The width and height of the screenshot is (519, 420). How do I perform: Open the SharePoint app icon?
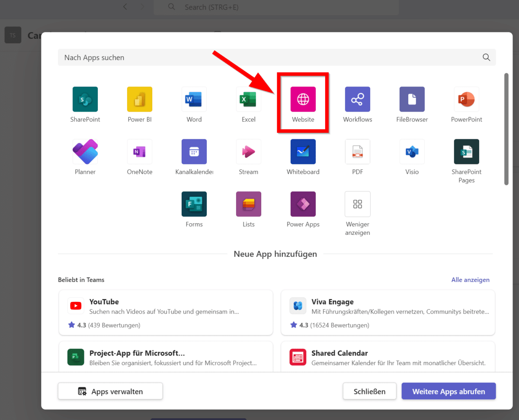pyautogui.click(x=85, y=99)
